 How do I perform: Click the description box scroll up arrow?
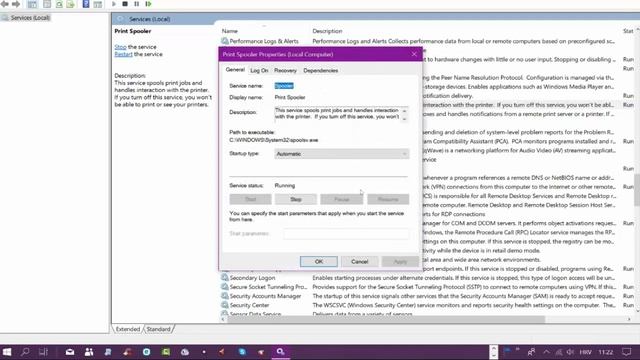[x=404, y=111]
